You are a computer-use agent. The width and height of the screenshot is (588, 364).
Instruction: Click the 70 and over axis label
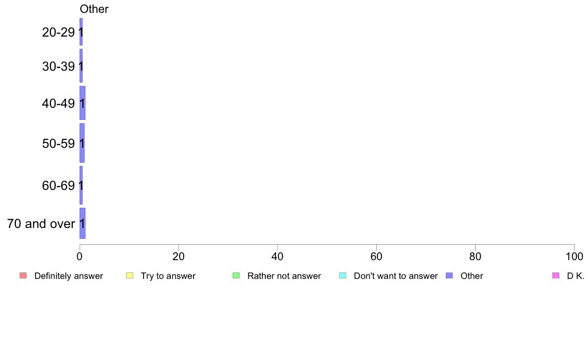41,224
